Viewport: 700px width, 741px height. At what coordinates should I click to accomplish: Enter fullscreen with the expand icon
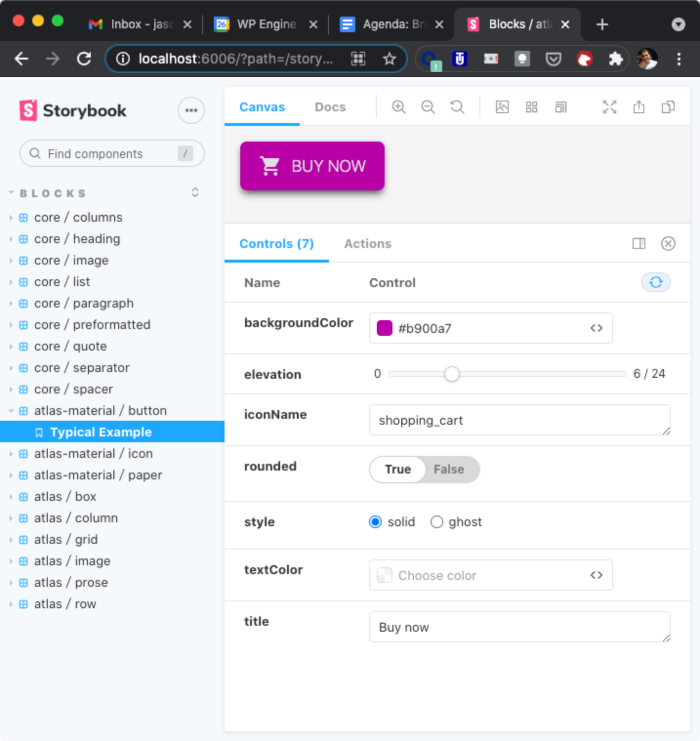[609, 107]
